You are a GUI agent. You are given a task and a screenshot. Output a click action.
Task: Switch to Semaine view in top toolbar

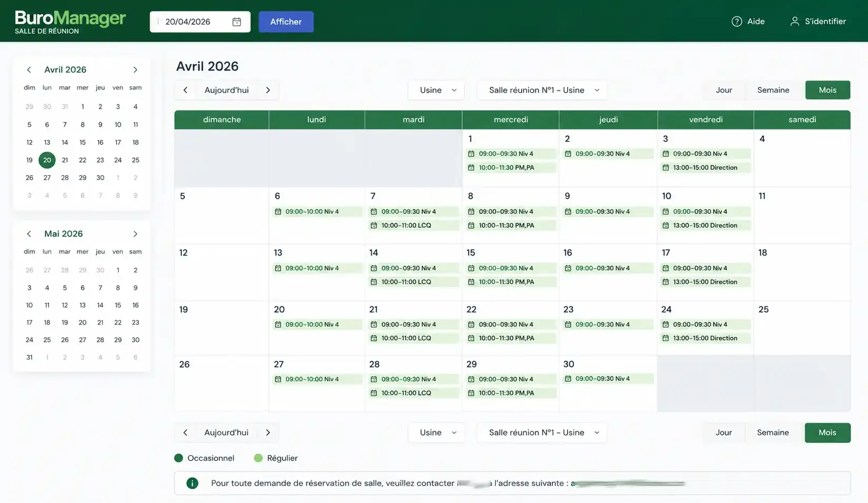(x=773, y=90)
